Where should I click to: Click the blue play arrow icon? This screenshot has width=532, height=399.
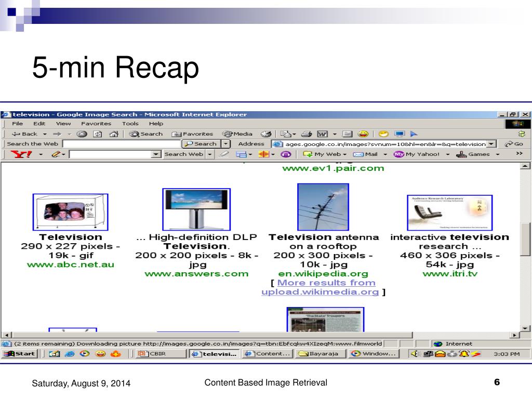pos(414,134)
